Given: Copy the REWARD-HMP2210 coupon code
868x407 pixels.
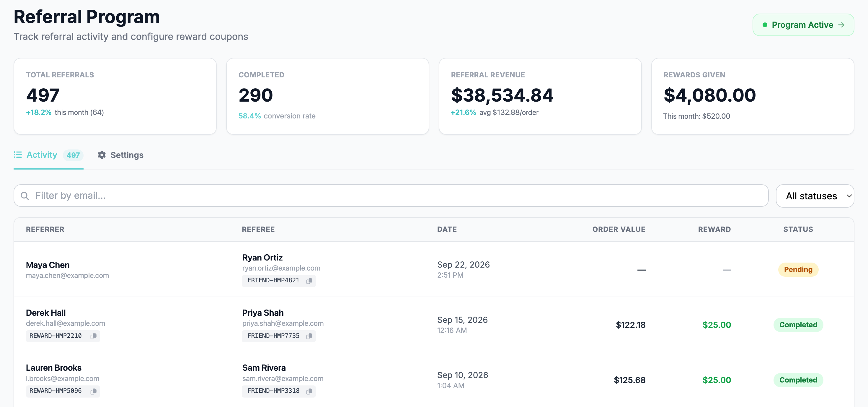Looking at the screenshot, I should pyautogui.click(x=93, y=336).
